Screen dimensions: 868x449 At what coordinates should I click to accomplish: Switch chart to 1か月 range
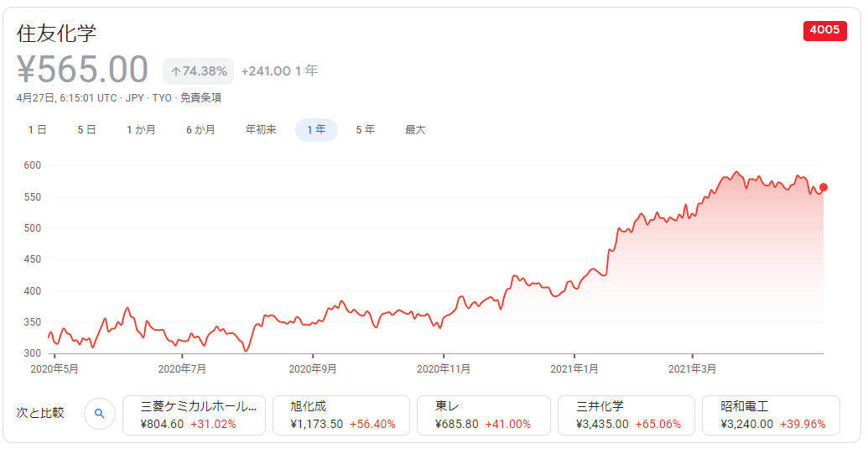pos(141,130)
